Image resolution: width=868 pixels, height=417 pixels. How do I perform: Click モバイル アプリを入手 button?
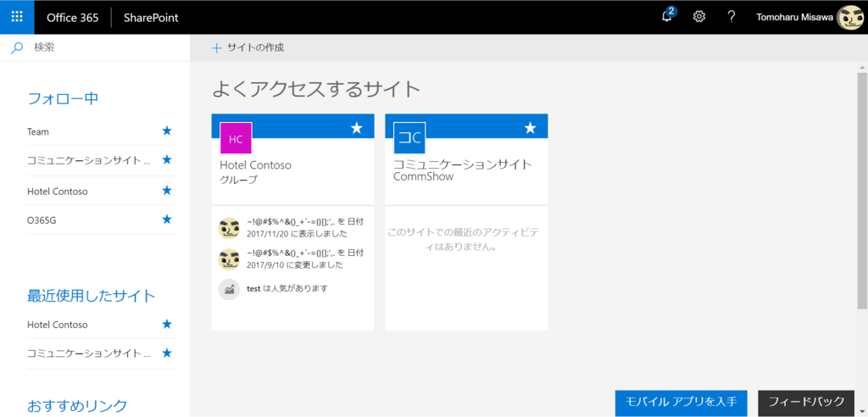coord(682,402)
